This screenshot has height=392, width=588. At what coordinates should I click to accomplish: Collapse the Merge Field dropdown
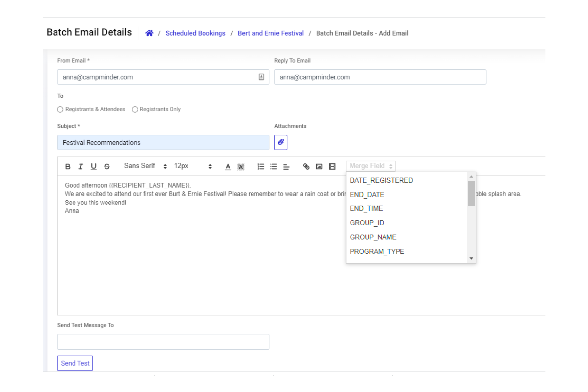(x=370, y=166)
